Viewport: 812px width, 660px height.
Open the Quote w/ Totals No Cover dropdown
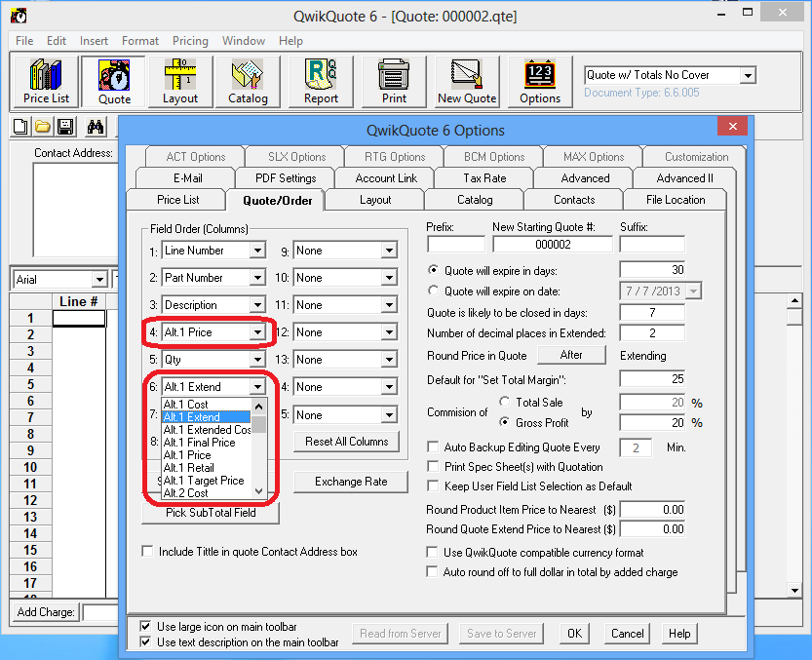pyautogui.click(x=748, y=76)
